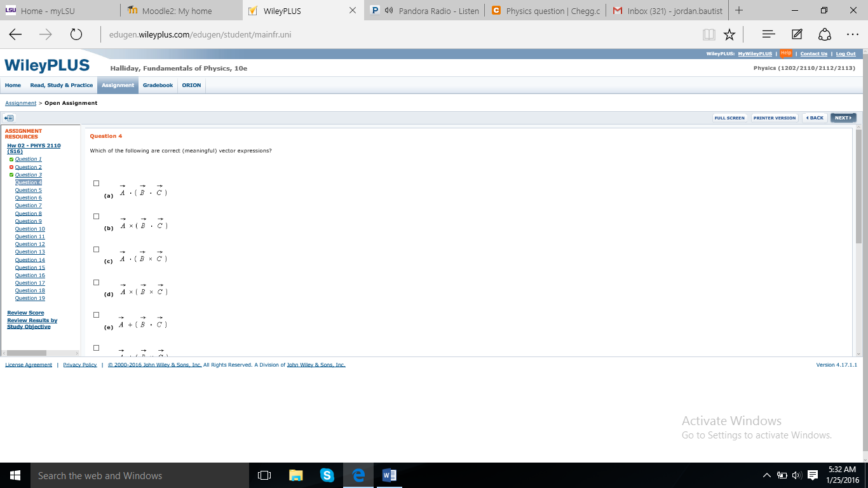Go to Question 2 in sidebar

point(29,167)
